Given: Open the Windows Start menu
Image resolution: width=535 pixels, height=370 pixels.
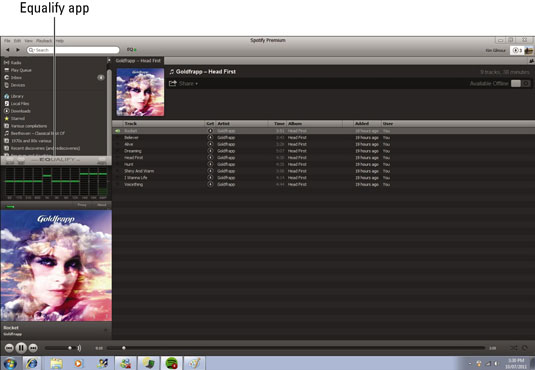Looking at the screenshot, I should 9,364.
